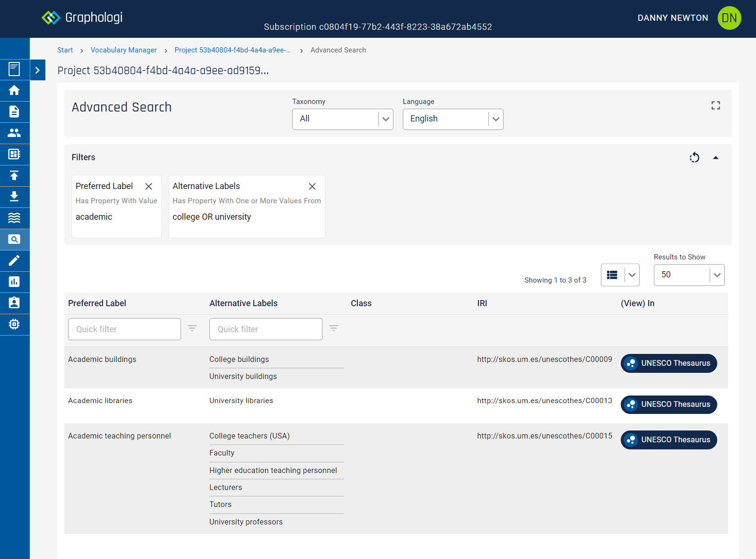Open the Taxonomy dropdown
The height and width of the screenshot is (559, 756).
pyautogui.click(x=343, y=119)
